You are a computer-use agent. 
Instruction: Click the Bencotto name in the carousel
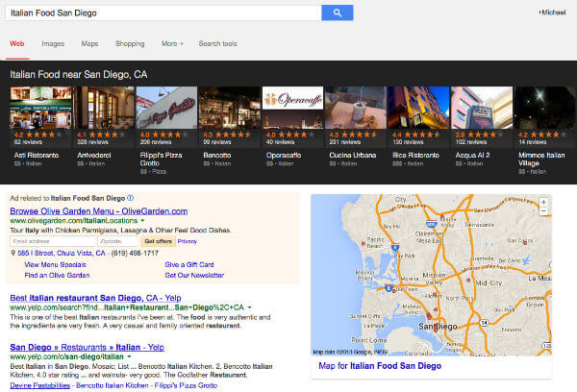(217, 156)
